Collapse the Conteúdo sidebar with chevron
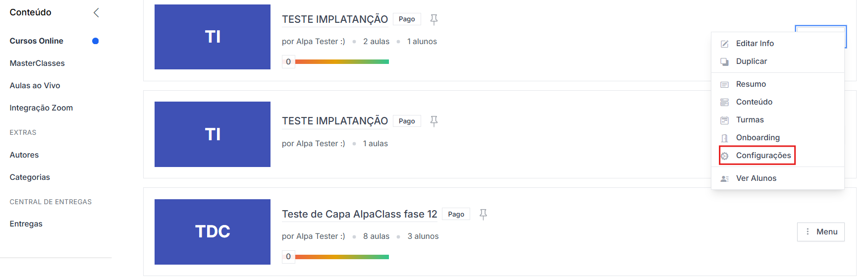 96,12
